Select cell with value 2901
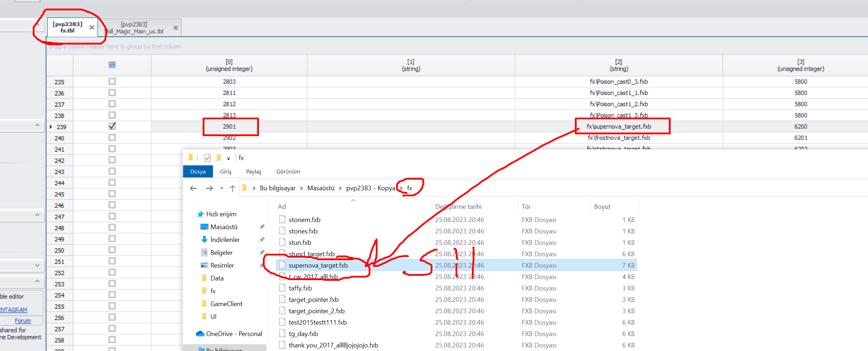The image size is (868, 351). click(229, 127)
